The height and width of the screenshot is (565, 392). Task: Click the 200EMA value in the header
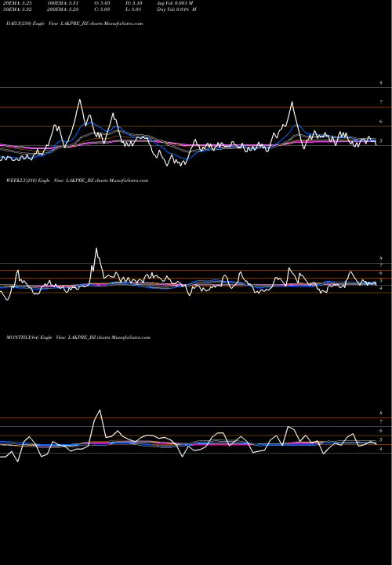click(63, 9)
